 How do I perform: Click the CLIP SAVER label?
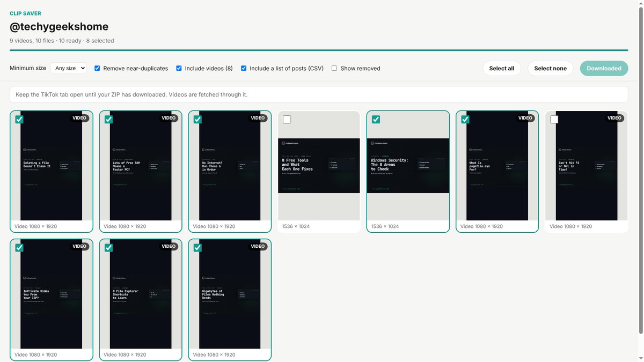click(x=25, y=13)
